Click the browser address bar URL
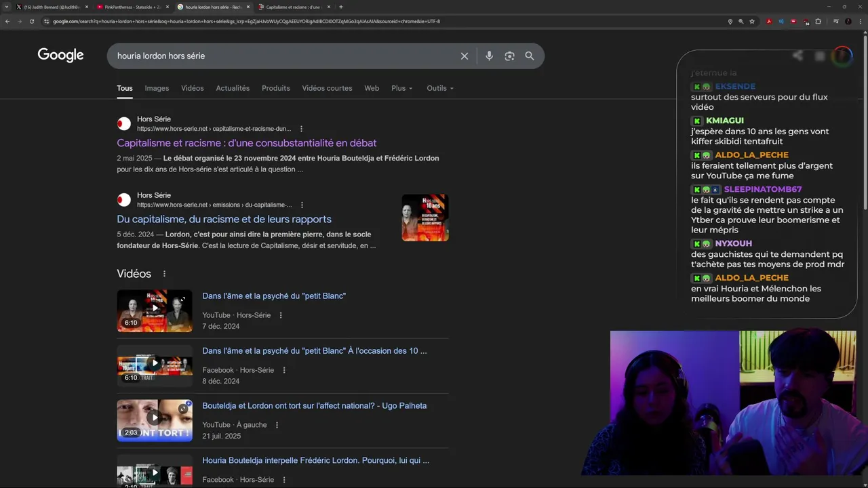Screen dimensions: 868x488 pos(246,21)
